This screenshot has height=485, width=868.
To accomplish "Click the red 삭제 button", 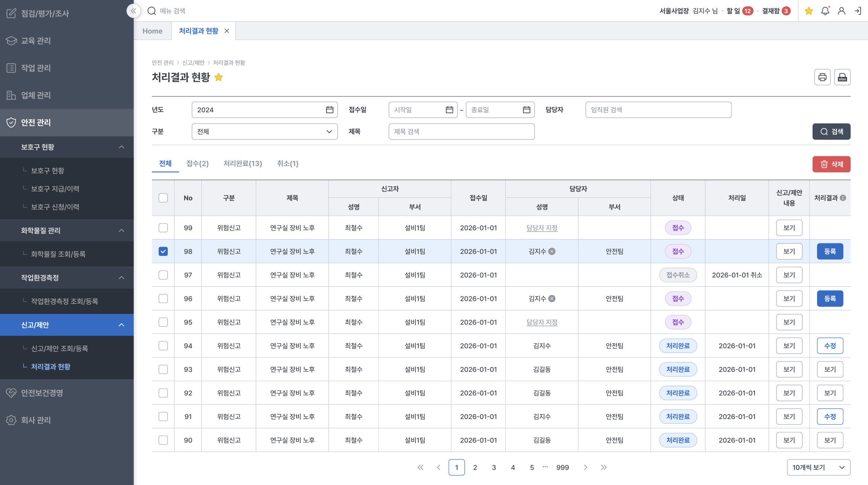I will click(831, 164).
